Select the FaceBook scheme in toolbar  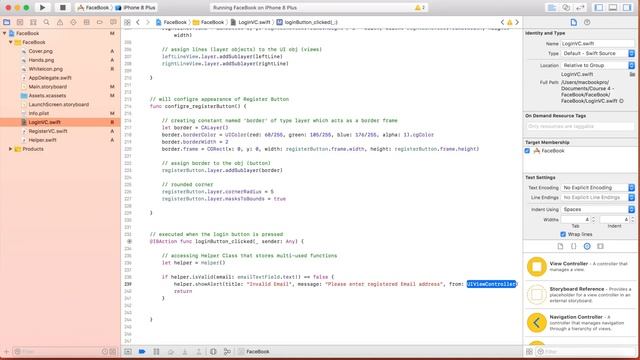[93, 7]
